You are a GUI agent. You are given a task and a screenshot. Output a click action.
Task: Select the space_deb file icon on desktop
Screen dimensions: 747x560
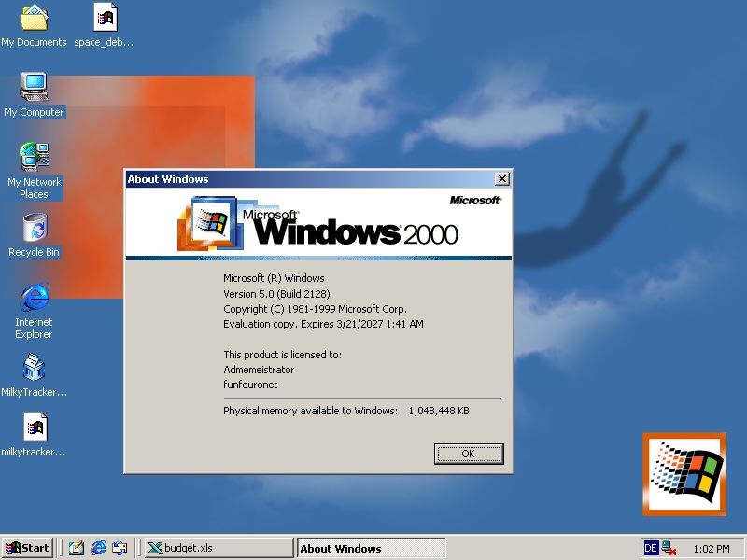[x=105, y=18]
